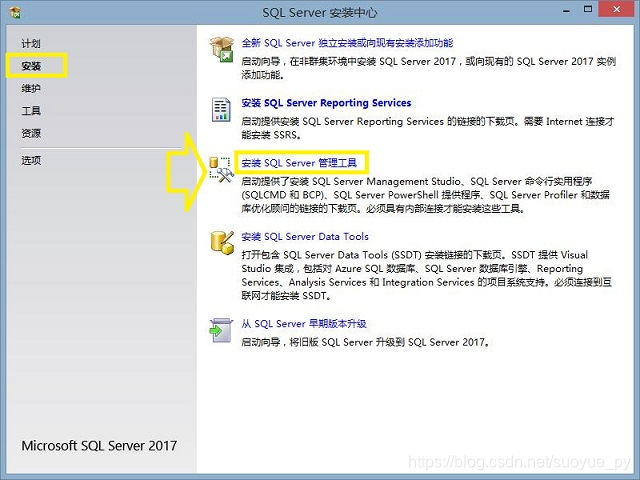This screenshot has height=480, width=640.
Task: Maximize the SQL Server 安装中心 window
Action: pos(588,10)
